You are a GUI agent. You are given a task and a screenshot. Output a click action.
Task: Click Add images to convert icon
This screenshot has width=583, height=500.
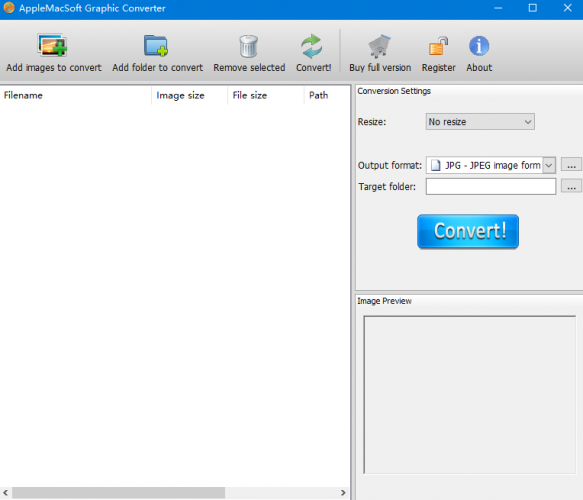point(52,45)
